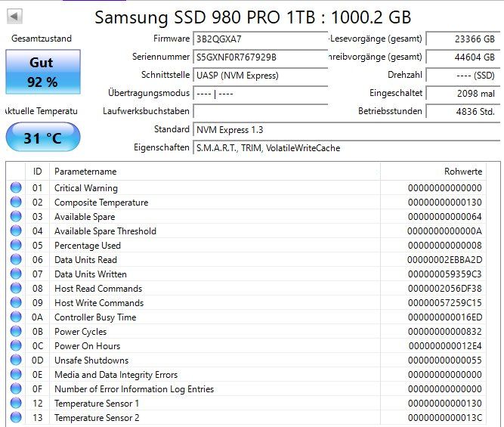Click the Übertragungsmodus field
Image resolution: width=504 pixels, height=427 pixels.
pos(261,94)
